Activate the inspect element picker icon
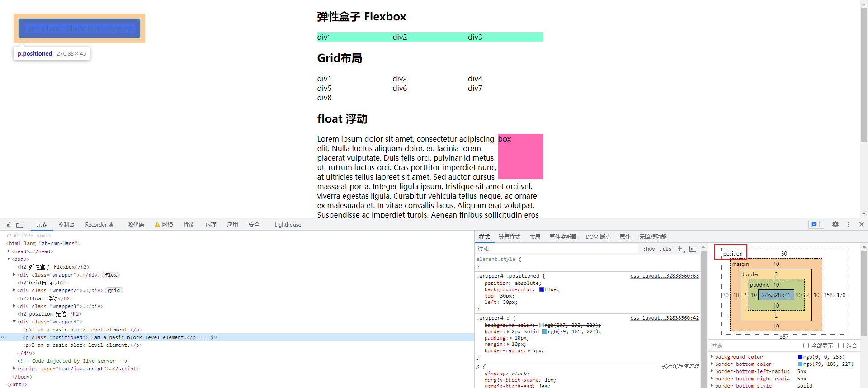 pyautogui.click(x=7, y=224)
